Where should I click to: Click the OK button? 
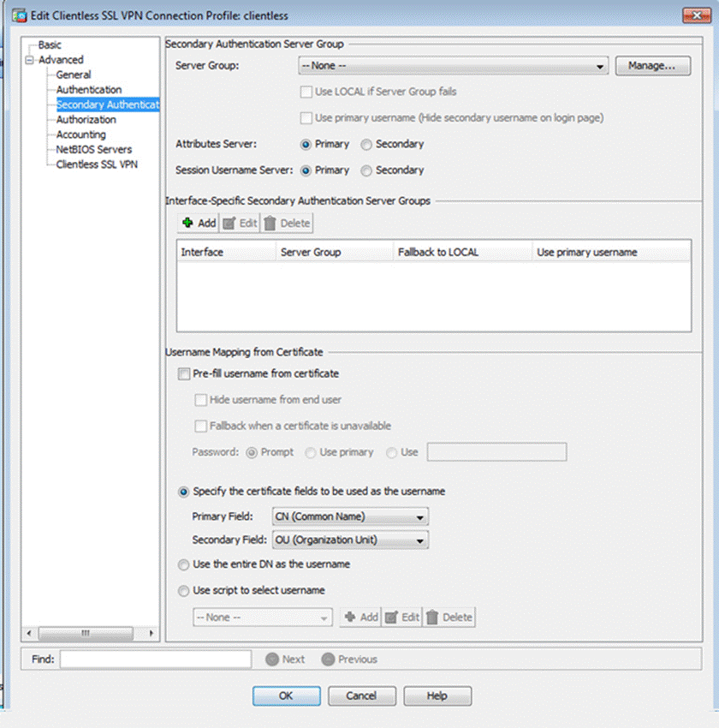point(286,695)
